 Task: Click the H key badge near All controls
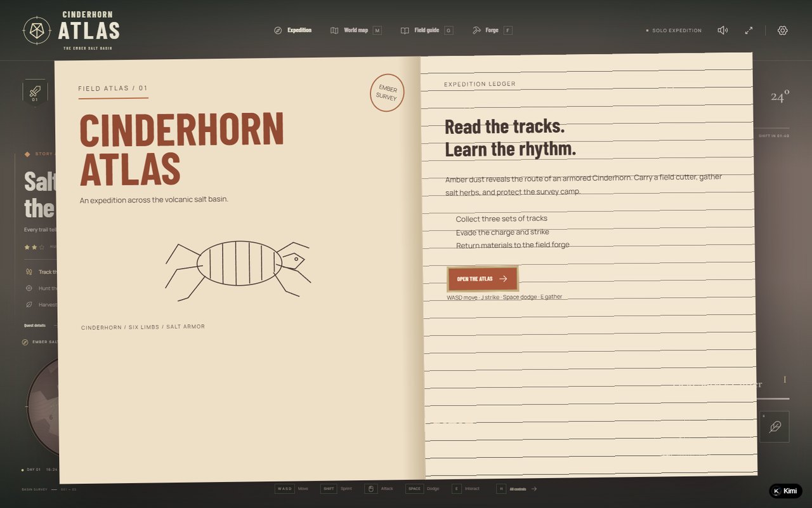coord(501,489)
